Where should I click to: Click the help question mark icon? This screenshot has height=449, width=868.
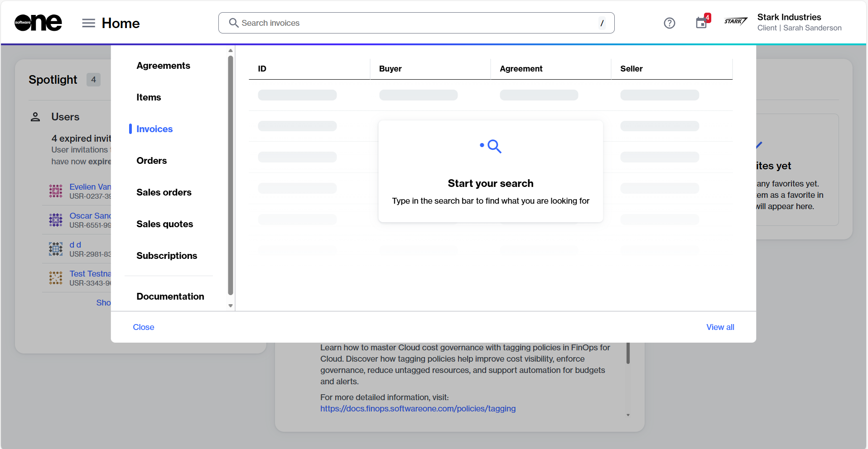click(x=669, y=23)
